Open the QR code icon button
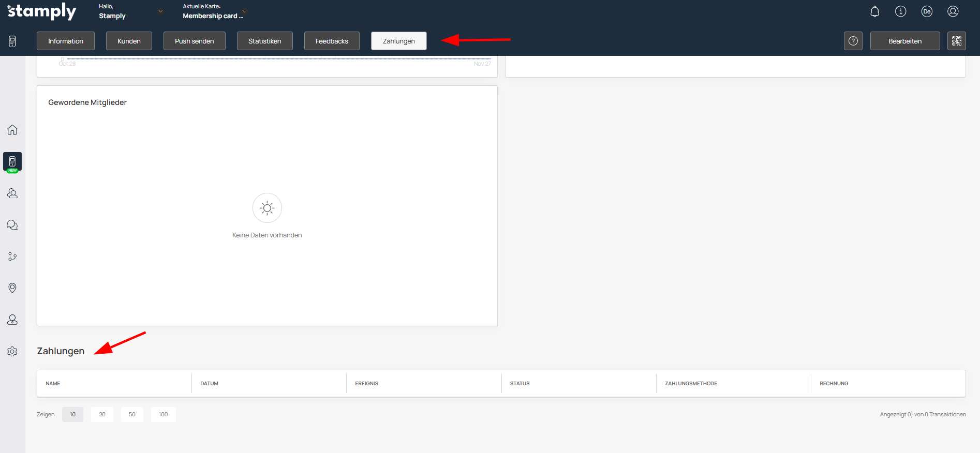This screenshot has width=980, height=453. tap(956, 41)
